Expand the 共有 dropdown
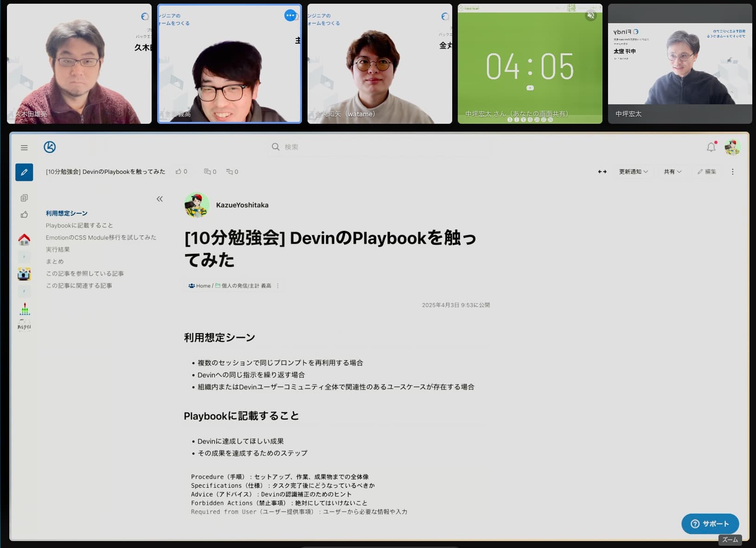756x548 pixels. [x=672, y=172]
